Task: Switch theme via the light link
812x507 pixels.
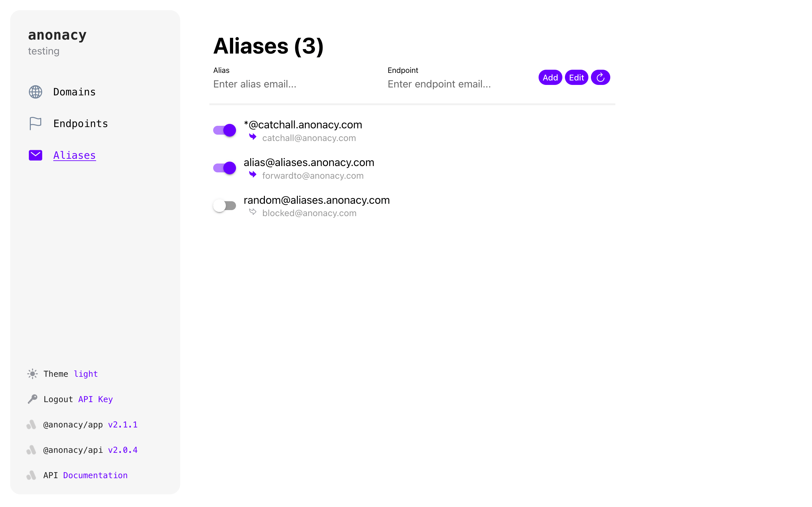Action: (x=86, y=374)
